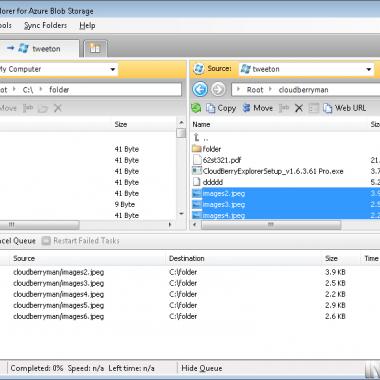Viewport: 380px width, 380px height.
Task: Click Root in the right pane breadcrumb
Action: click(255, 90)
